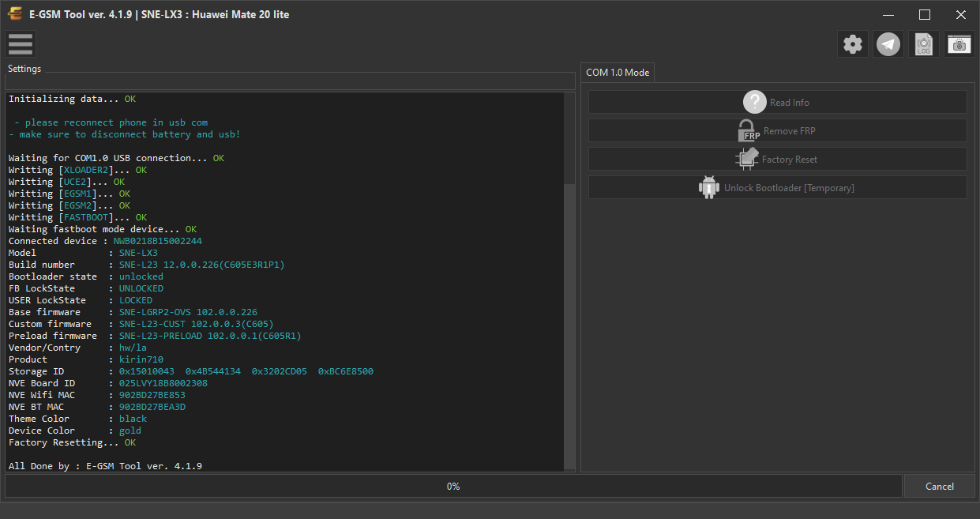Click the 0% progress bar
The height and width of the screenshot is (519, 980).
(x=453, y=486)
